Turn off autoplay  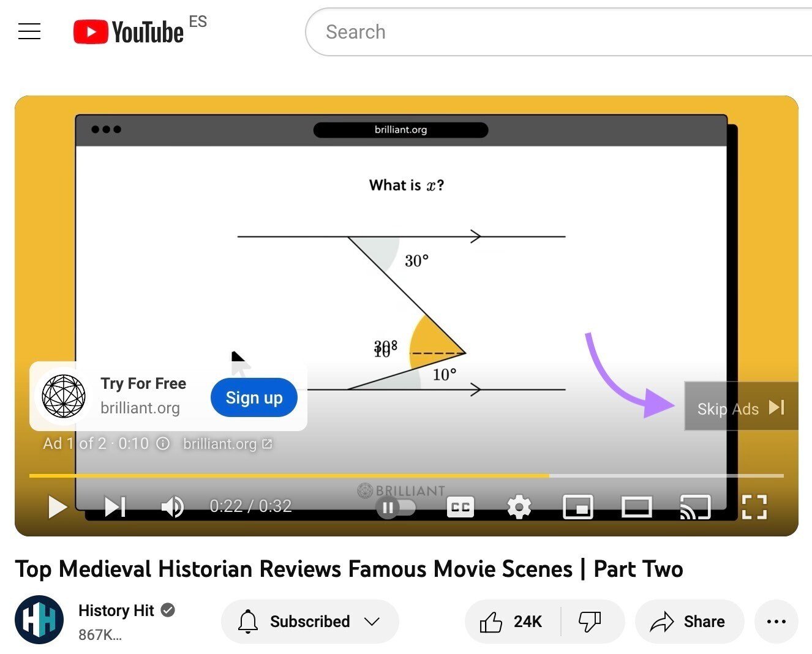click(x=396, y=506)
